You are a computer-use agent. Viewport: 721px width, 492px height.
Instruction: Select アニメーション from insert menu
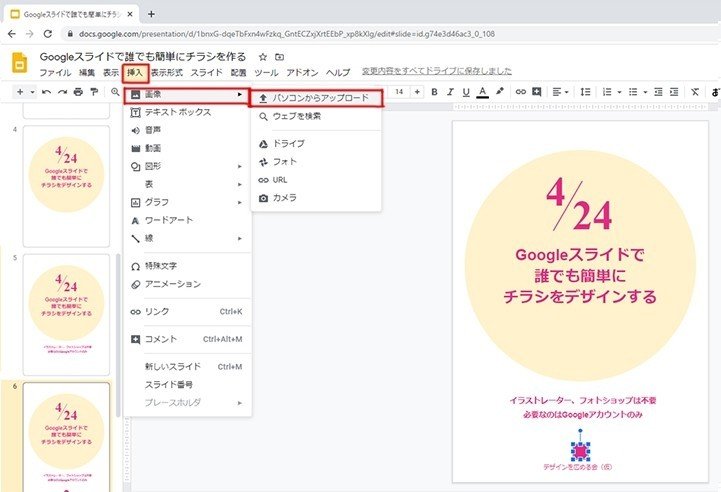(x=188, y=284)
